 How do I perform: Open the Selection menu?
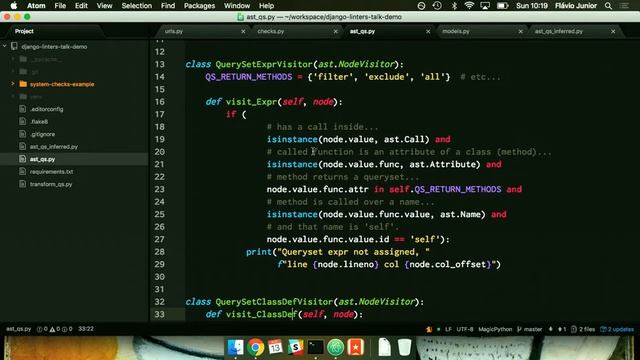click(x=137, y=6)
